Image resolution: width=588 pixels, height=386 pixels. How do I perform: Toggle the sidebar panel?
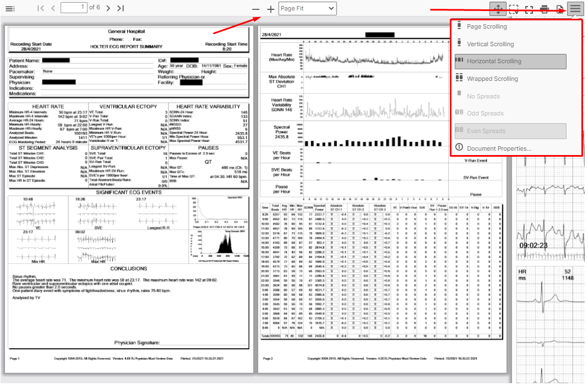click(x=10, y=8)
